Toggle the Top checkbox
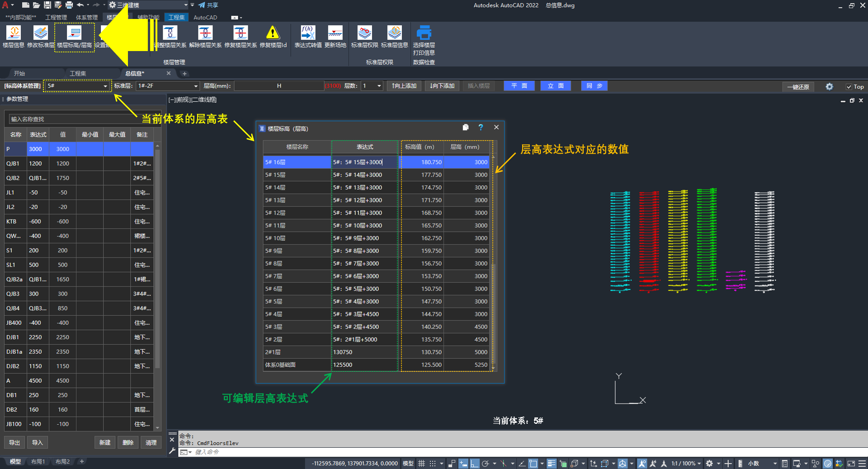The width and height of the screenshot is (868, 469). click(849, 87)
